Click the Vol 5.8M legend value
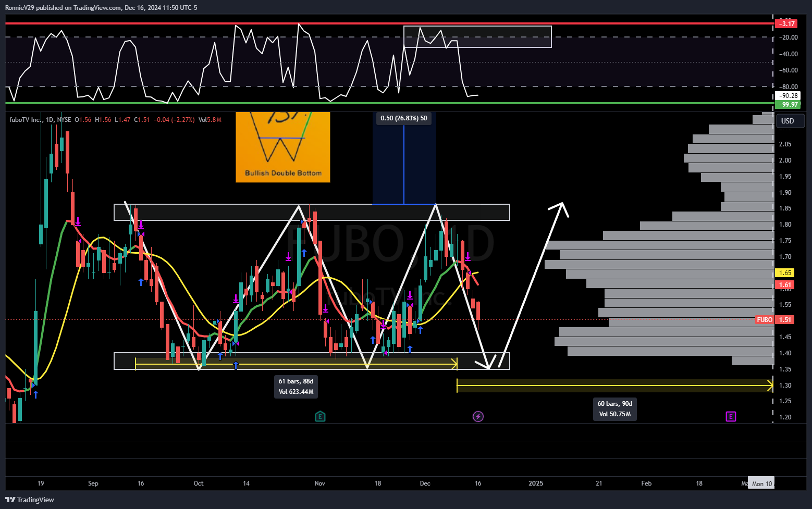812x509 pixels. pyautogui.click(x=210, y=120)
